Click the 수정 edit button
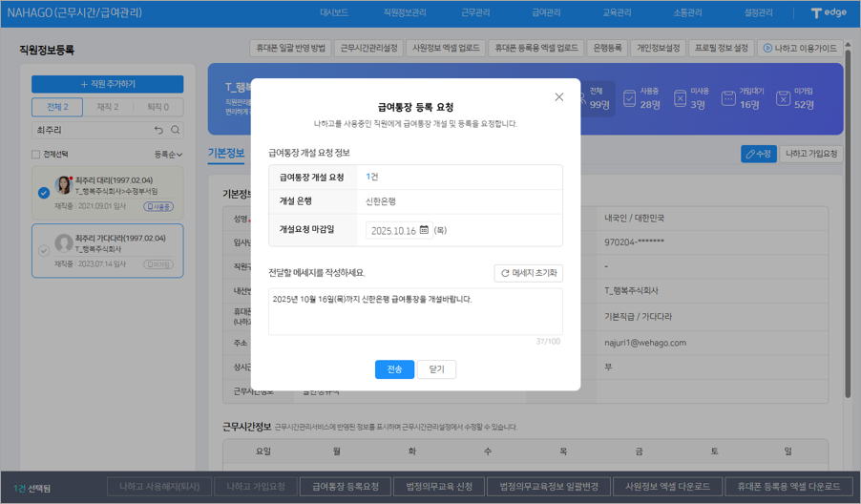The image size is (861, 504). click(758, 154)
